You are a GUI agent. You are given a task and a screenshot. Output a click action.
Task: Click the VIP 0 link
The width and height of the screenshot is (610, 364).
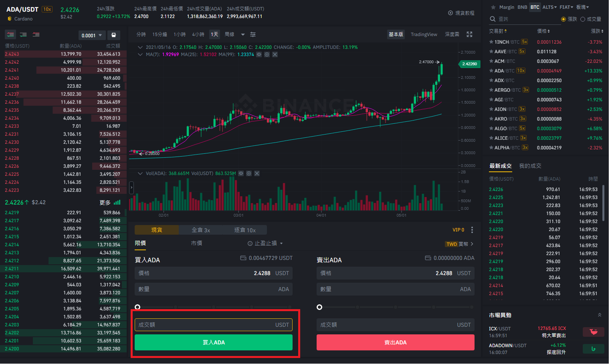tap(458, 230)
